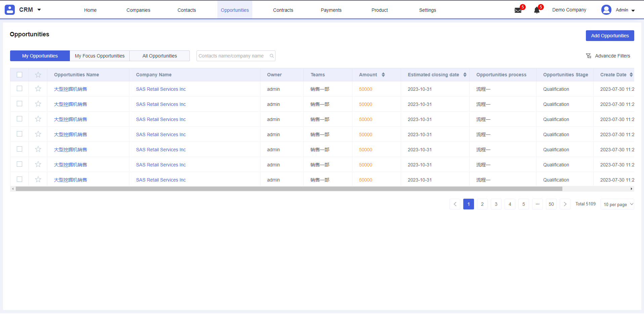Image resolution: width=644 pixels, height=314 pixels.
Task: Click the Opportunities Name column header
Action: coord(77,75)
